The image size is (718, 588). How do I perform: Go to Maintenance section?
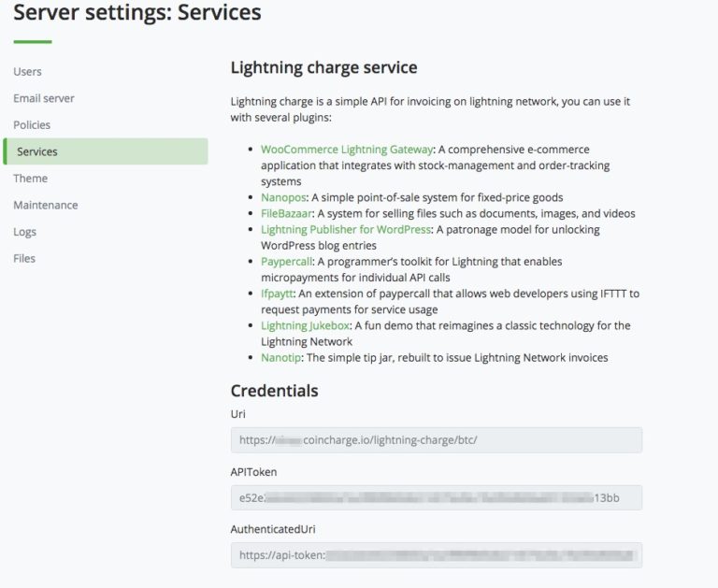(45, 205)
